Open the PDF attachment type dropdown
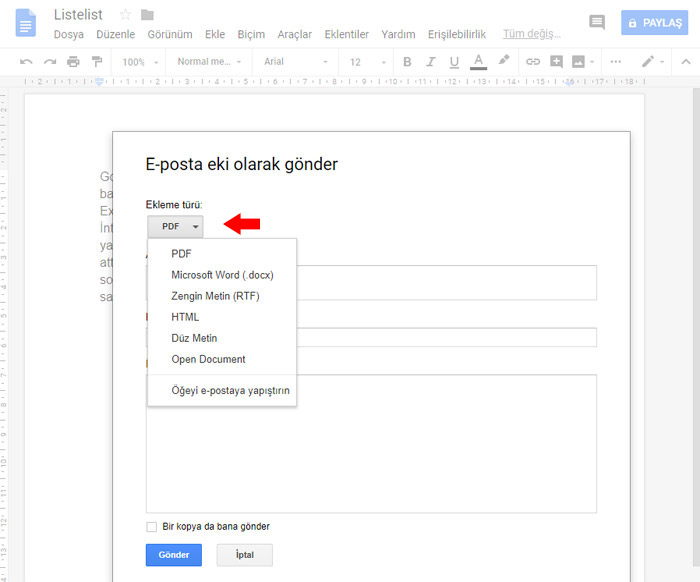The height and width of the screenshot is (582, 700). click(175, 227)
